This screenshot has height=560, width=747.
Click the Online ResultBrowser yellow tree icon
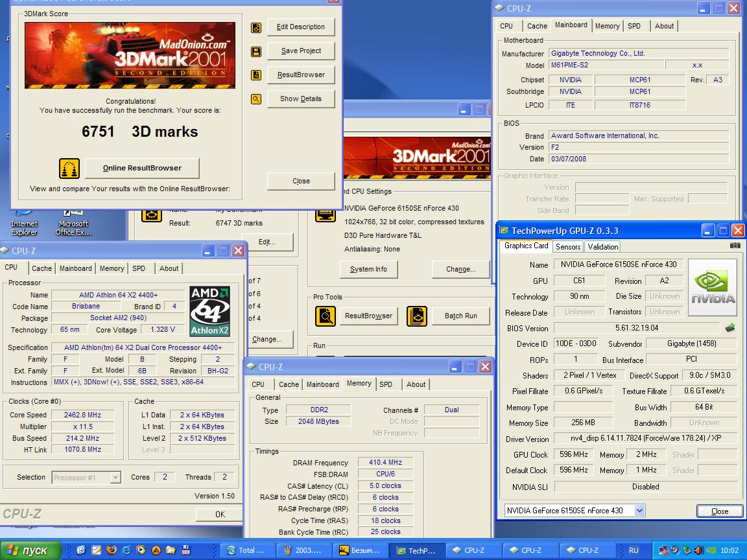coord(69,169)
